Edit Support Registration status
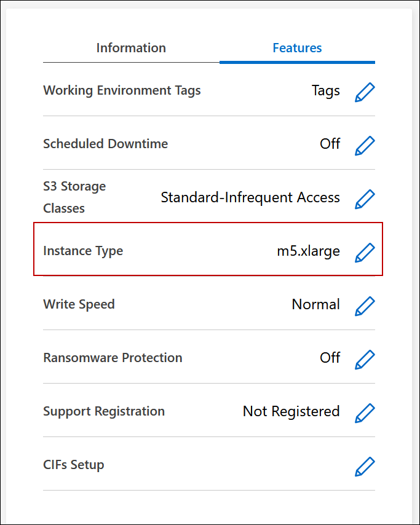Screen dimensions: 420x525 365,412
